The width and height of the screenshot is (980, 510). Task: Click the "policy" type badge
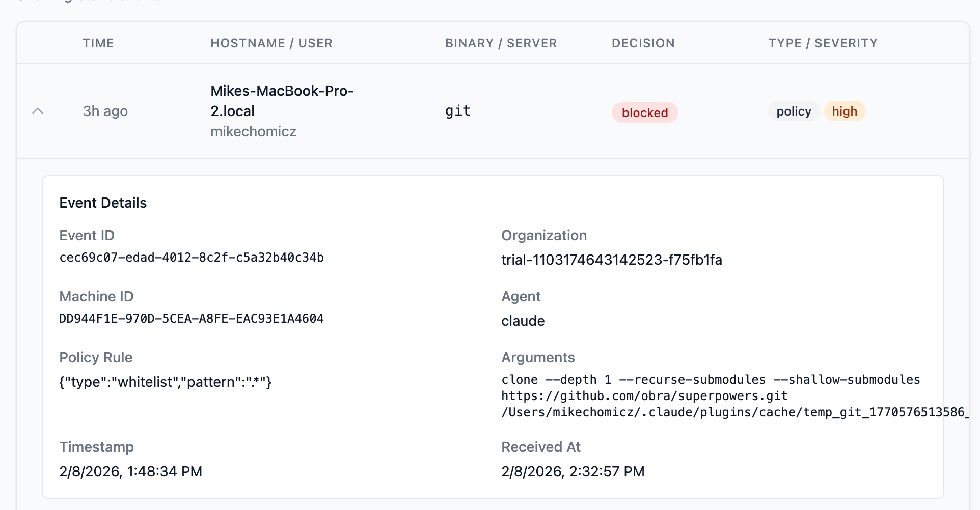click(793, 111)
